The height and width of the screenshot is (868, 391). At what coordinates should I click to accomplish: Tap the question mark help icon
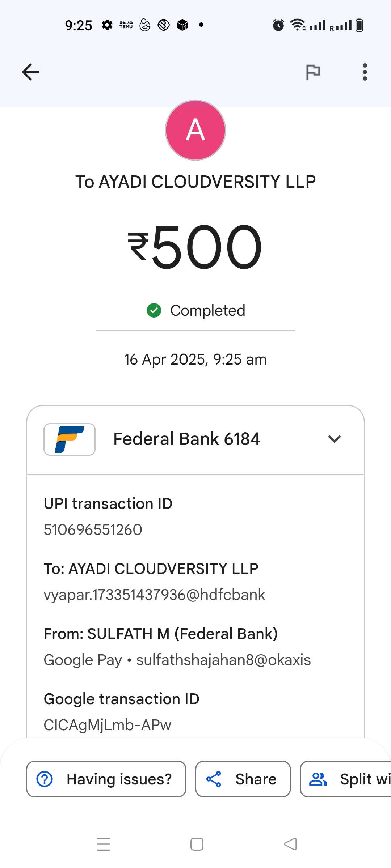45,779
